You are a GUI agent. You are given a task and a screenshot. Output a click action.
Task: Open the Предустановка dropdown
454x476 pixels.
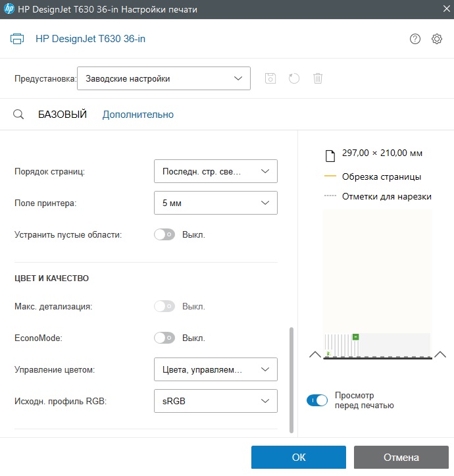tap(164, 78)
